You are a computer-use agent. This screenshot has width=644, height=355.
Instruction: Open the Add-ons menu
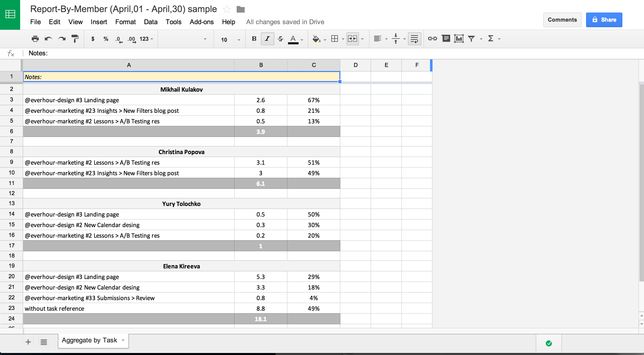coord(201,22)
